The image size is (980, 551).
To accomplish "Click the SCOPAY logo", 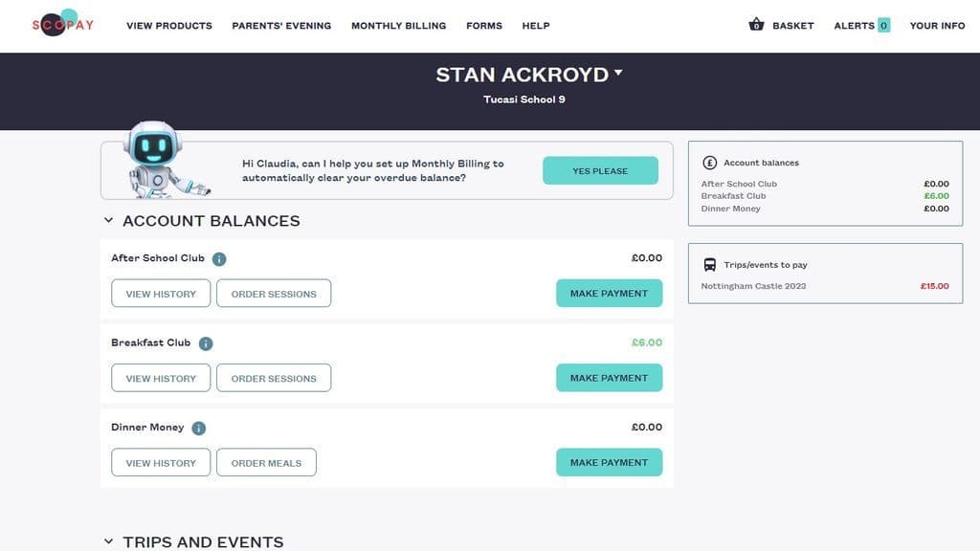I will click(61, 25).
